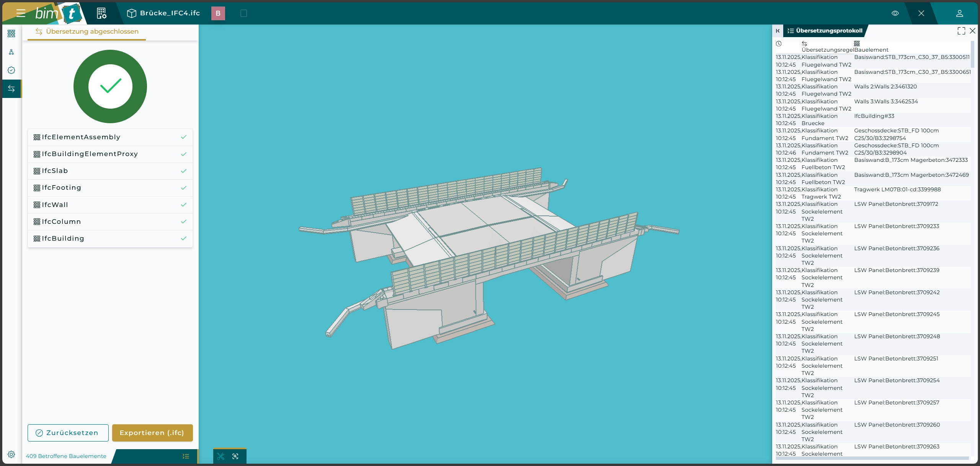The height and width of the screenshot is (466, 980).
Task: Open settings gear at bottom left
Action: point(11,455)
